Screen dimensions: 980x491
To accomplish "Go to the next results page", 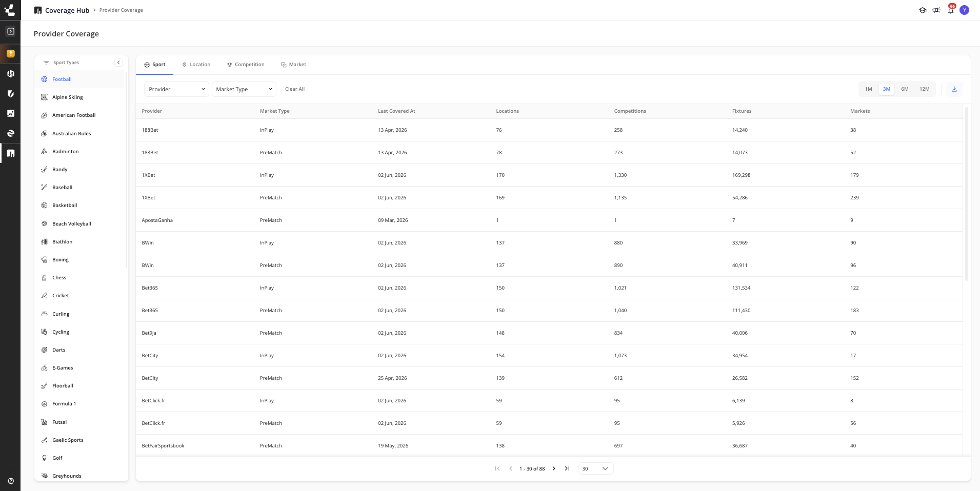I will [554, 468].
